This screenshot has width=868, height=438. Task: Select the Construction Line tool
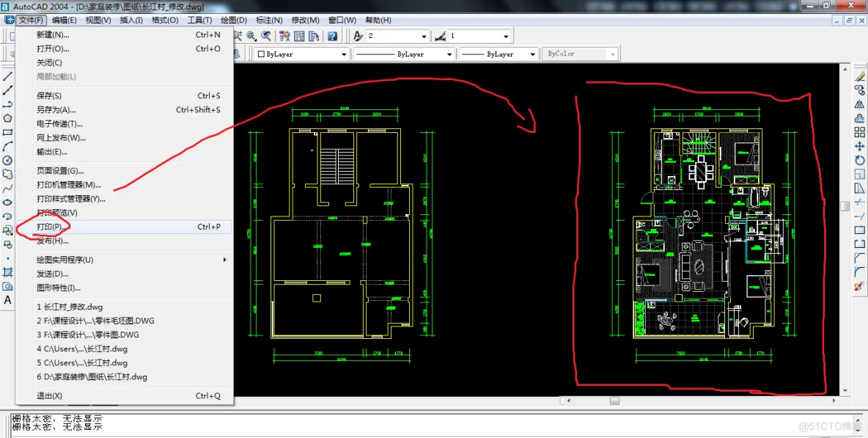click(x=8, y=90)
